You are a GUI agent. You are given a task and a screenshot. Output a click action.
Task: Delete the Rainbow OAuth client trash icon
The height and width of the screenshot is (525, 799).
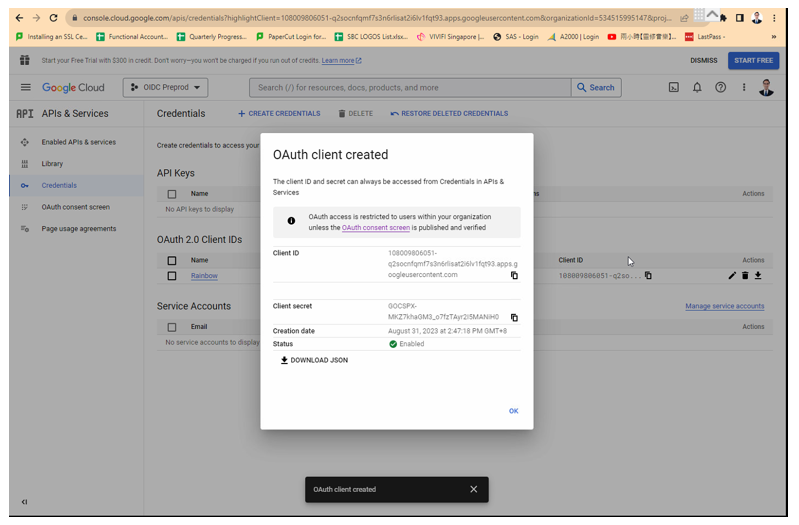coord(745,275)
